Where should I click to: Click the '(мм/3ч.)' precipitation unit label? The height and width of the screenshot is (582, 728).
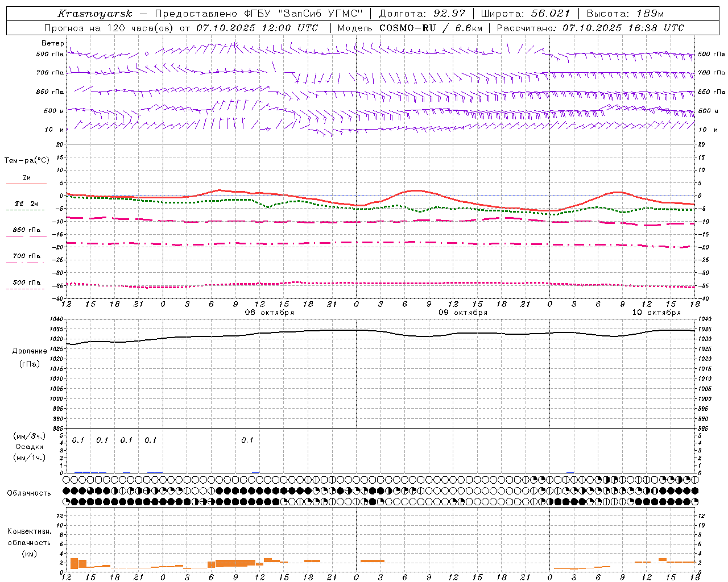(30, 436)
